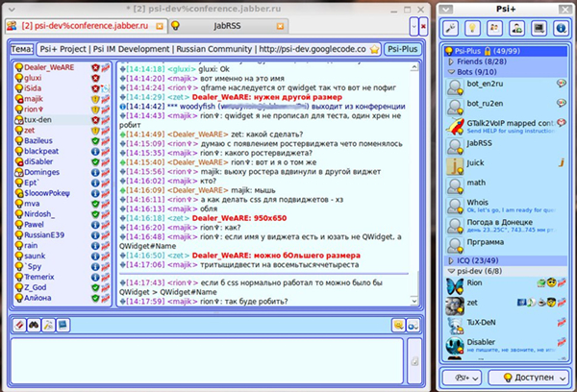Click the chat log scroll up arrow
577x392 pixels.
pos(414,67)
